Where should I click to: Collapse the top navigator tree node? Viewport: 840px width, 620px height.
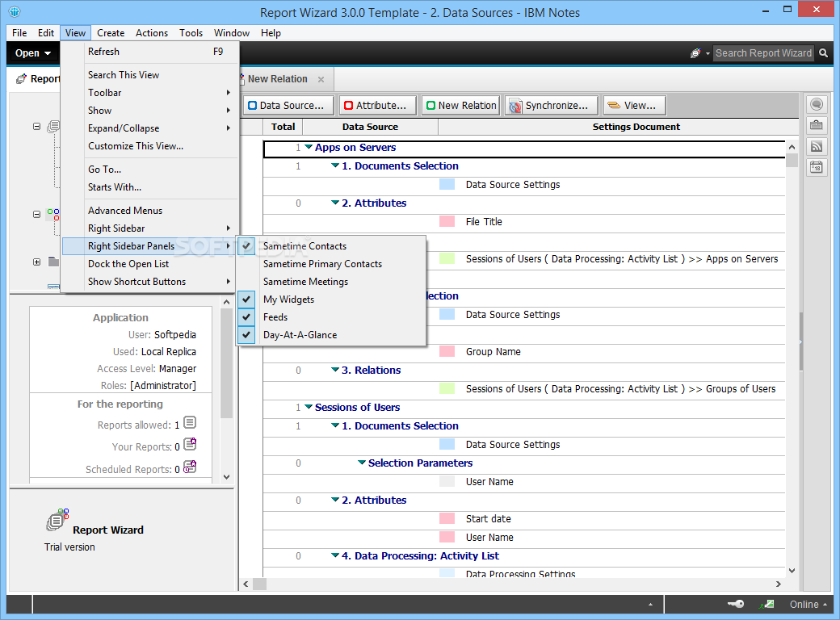(x=36, y=127)
